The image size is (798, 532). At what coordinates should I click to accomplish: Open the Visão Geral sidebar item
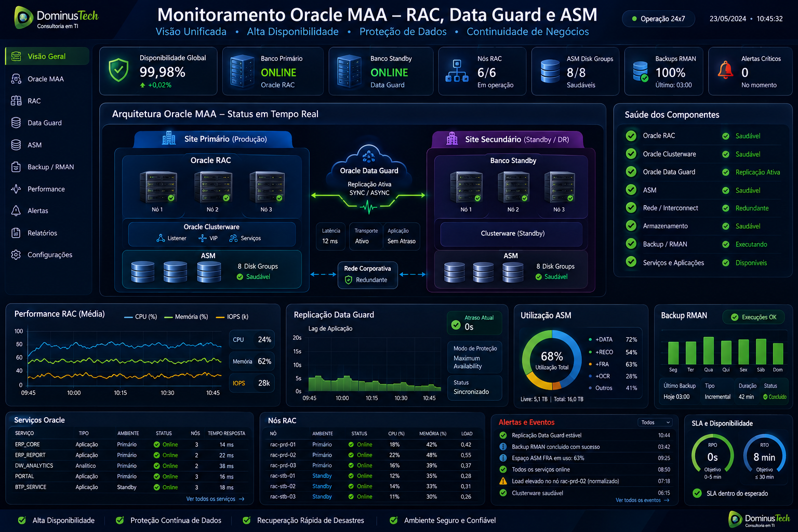(47, 56)
